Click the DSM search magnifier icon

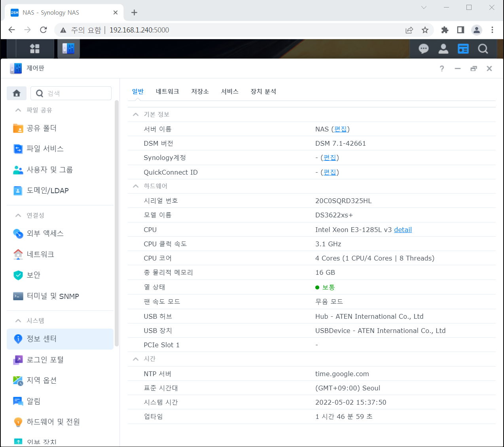point(483,49)
